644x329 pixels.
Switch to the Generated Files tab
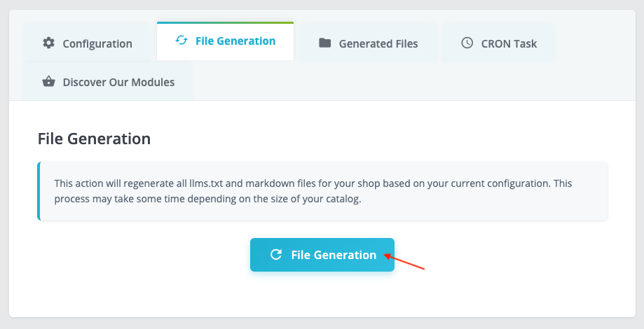(x=369, y=43)
